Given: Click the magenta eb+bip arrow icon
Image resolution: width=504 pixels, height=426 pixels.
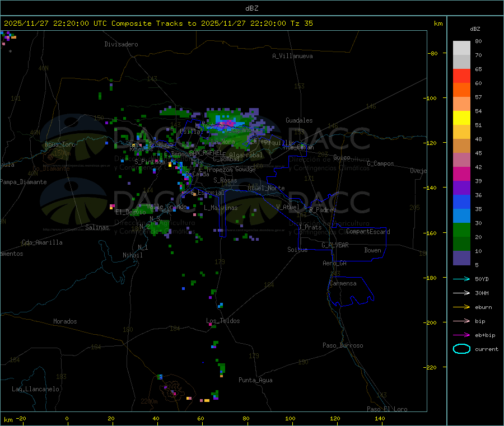Looking at the screenshot, I should (x=461, y=335).
